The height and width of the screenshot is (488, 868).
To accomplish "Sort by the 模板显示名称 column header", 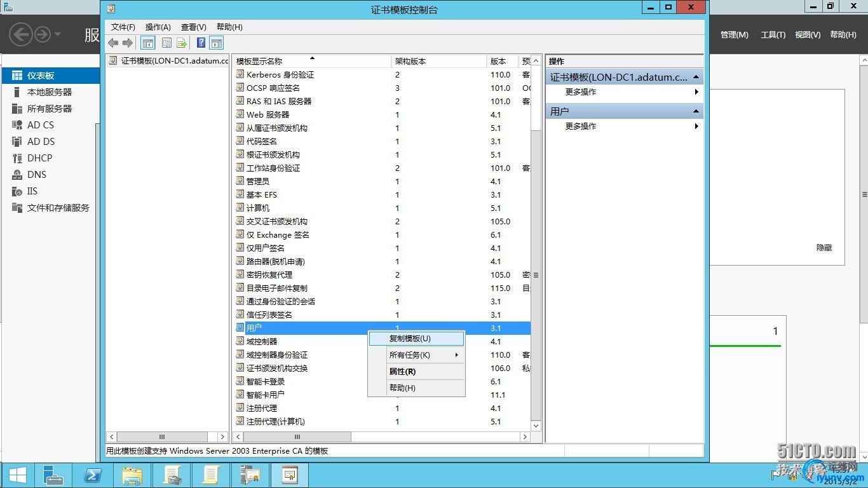I will coord(311,61).
